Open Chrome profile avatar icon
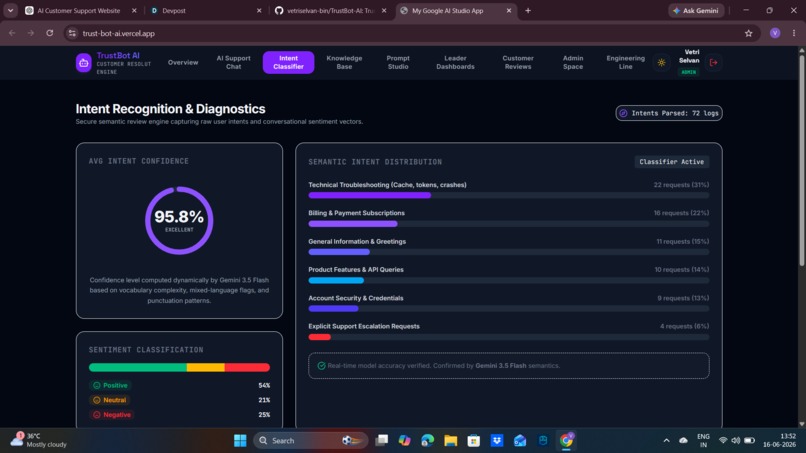The height and width of the screenshot is (453, 806). (775, 33)
